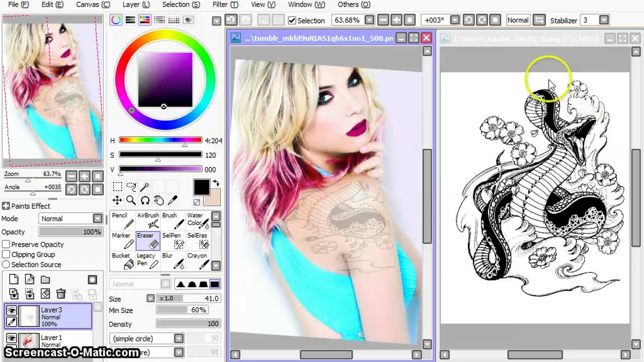Click the foreground black color swatch
Image resolution: width=644 pixels, height=362 pixels.
(x=201, y=187)
